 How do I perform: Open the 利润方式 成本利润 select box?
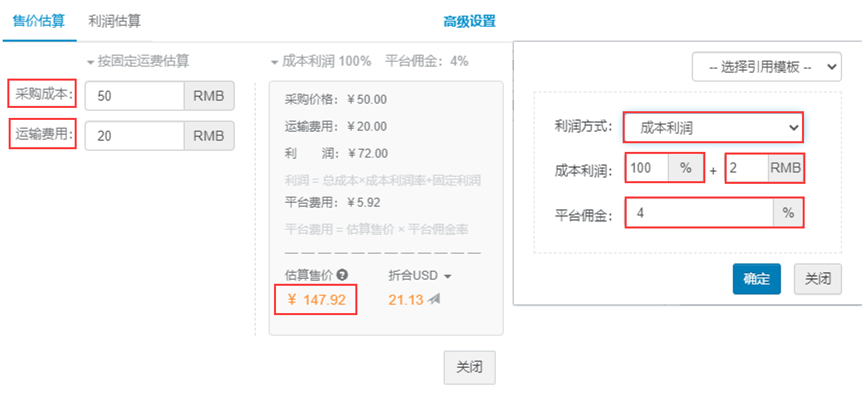(x=713, y=127)
